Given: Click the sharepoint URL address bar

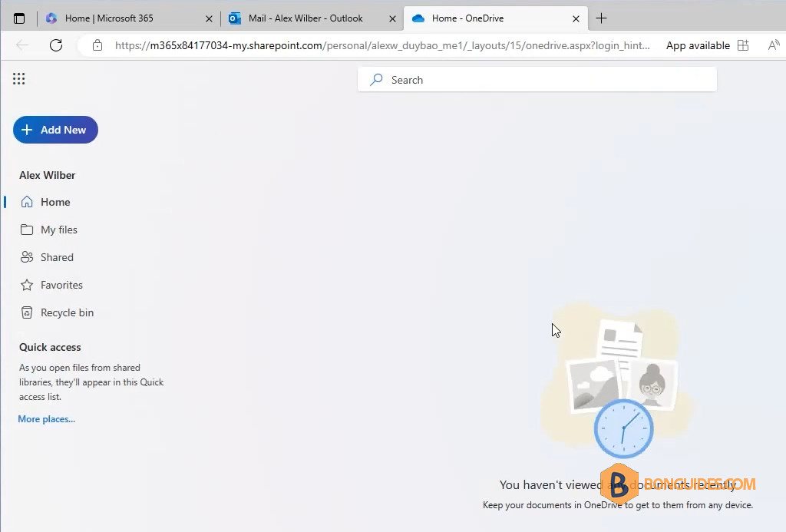Looking at the screenshot, I should pos(382,45).
